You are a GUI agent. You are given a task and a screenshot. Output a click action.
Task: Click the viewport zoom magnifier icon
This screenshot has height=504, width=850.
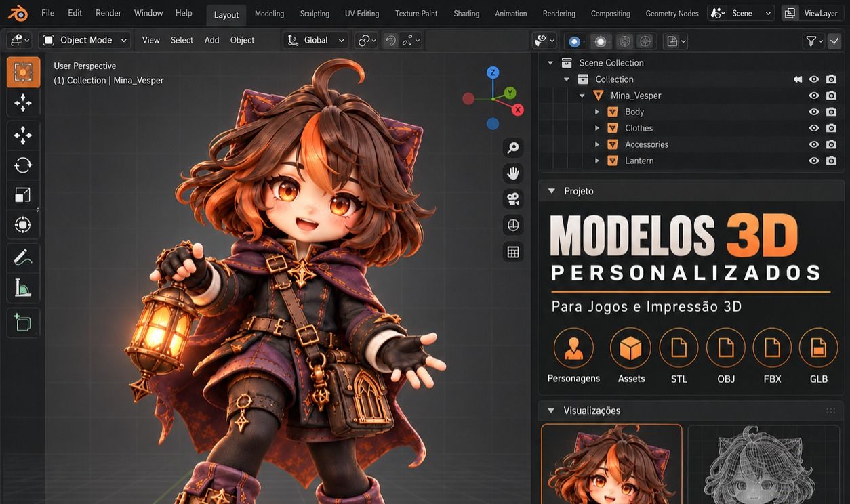tap(513, 148)
